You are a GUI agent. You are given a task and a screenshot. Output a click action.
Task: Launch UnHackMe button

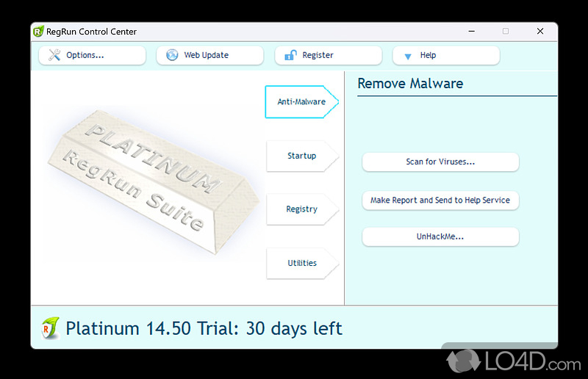click(x=440, y=237)
